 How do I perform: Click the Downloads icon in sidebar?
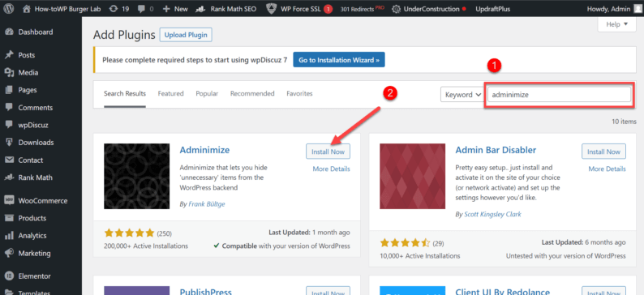coord(9,143)
